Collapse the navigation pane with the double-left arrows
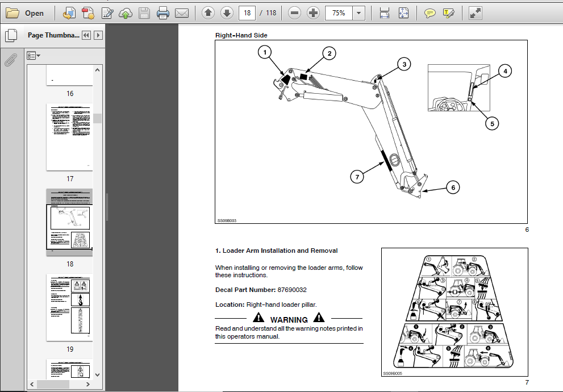Viewport: 563px width, 392px height. (x=86, y=35)
